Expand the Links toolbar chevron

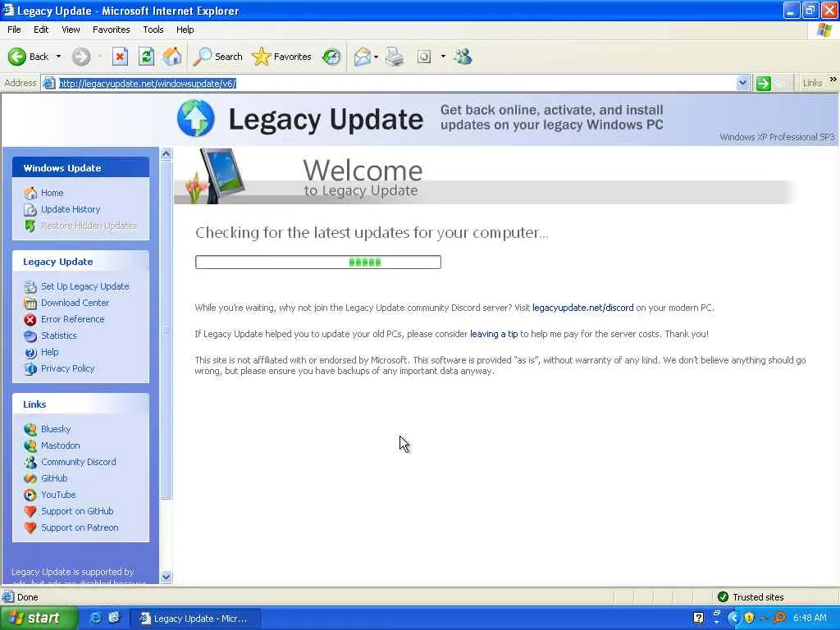[833, 80]
